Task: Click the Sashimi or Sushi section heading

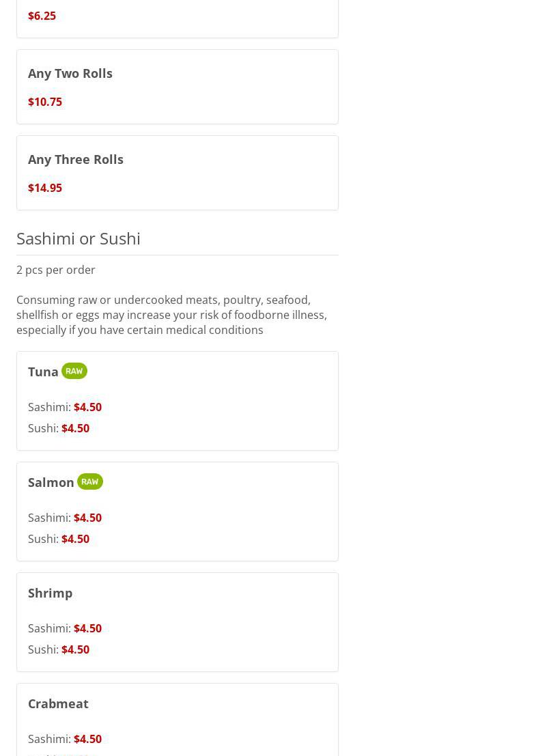Action: [x=79, y=238]
